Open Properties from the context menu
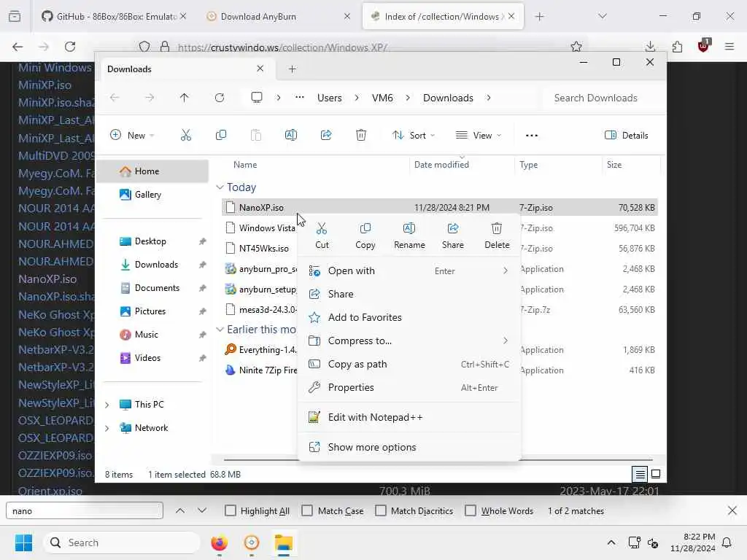Screen dimensions: 747x560 pyautogui.click(x=409, y=388)
